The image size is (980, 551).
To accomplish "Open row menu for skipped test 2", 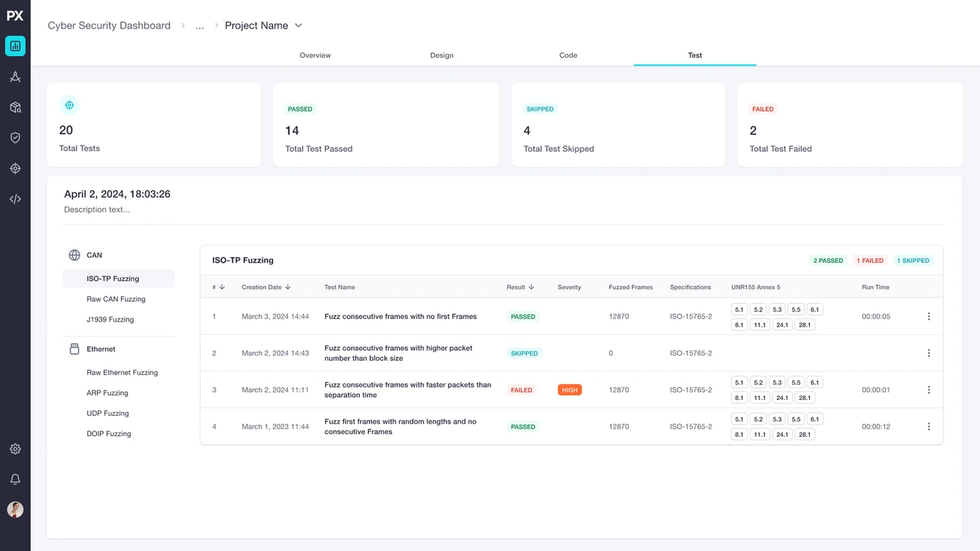I will point(929,353).
